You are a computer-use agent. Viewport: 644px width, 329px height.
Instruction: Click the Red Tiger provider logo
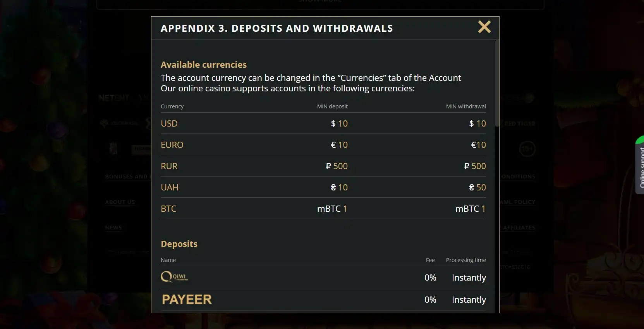coord(520,124)
